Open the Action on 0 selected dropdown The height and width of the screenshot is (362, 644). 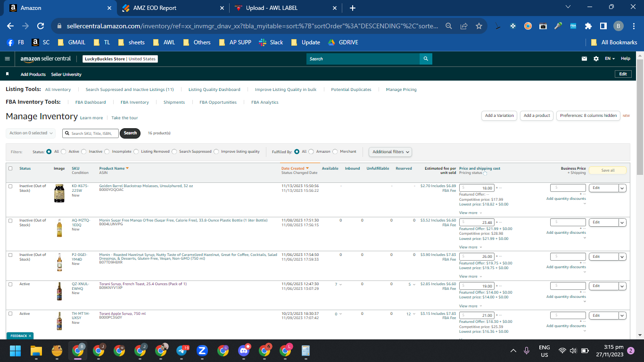[x=31, y=133]
